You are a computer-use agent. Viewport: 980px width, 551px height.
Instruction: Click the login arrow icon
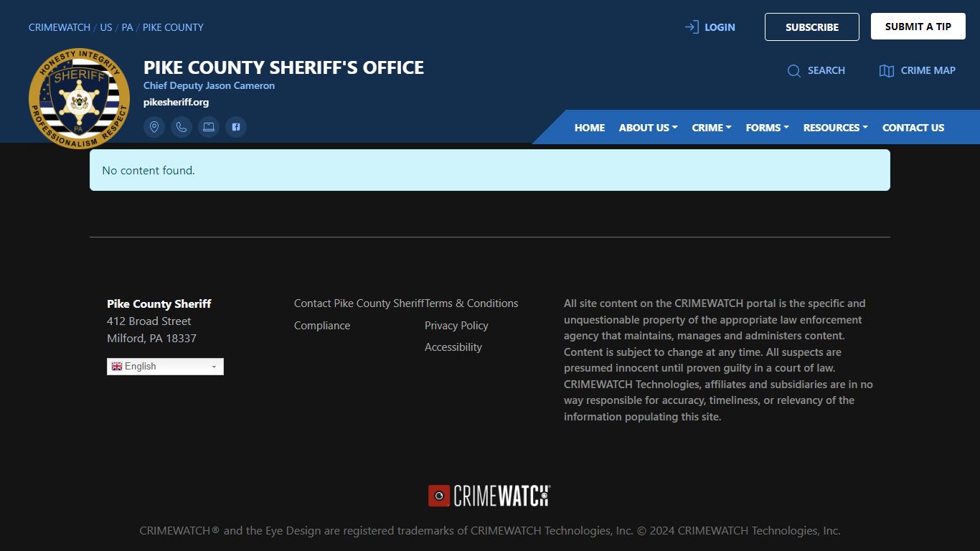coord(692,27)
